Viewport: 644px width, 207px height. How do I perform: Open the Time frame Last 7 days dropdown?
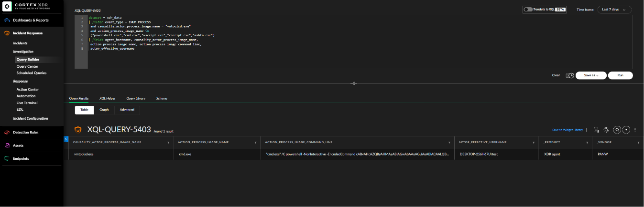click(x=614, y=10)
